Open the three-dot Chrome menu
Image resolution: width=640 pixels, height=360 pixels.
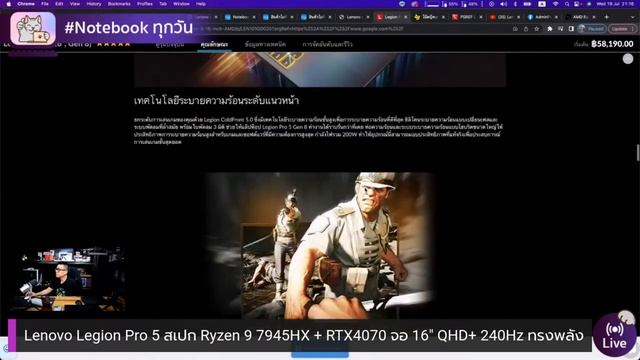click(x=634, y=29)
